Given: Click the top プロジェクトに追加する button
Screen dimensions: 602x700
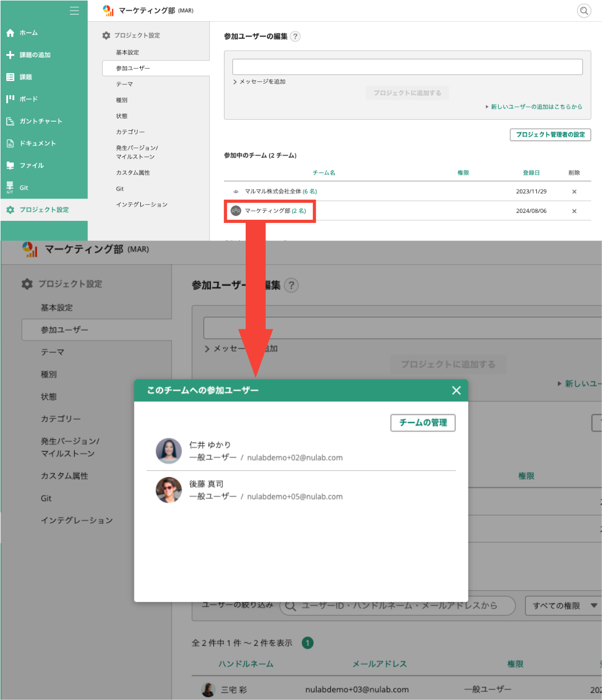Looking at the screenshot, I should coord(407,93).
